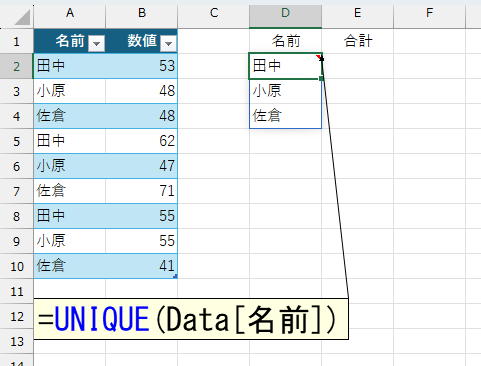Image resolution: width=481 pixels, height=366 pixels.
Task: Click cell A4 containing 佐倉
Action: (70, 116)
